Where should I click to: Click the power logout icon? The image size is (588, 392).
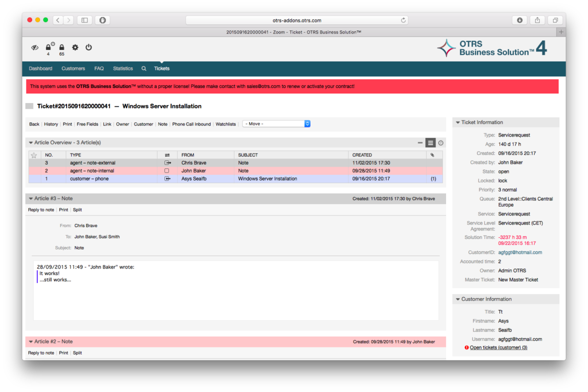(88, 47)
